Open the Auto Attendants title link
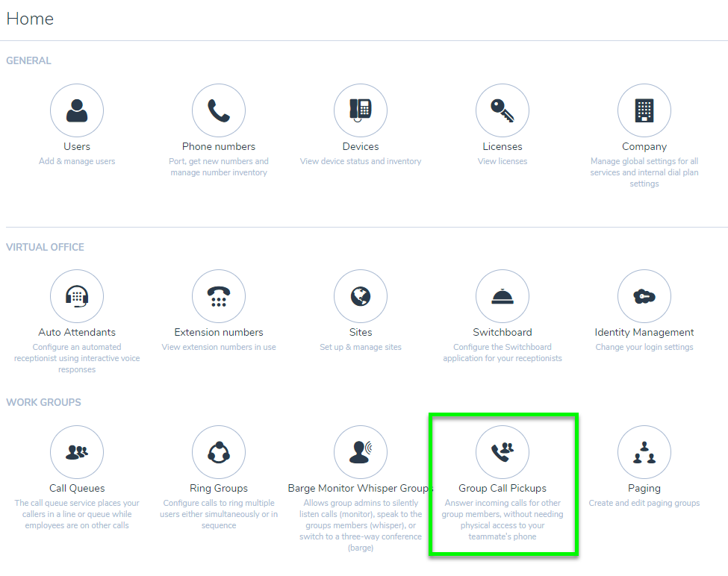 pos(77,333)
